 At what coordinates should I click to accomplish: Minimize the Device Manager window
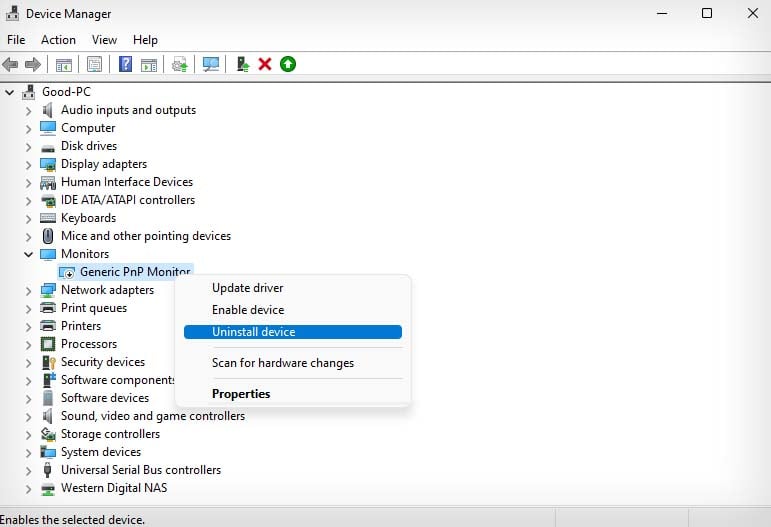pos(662,13)
